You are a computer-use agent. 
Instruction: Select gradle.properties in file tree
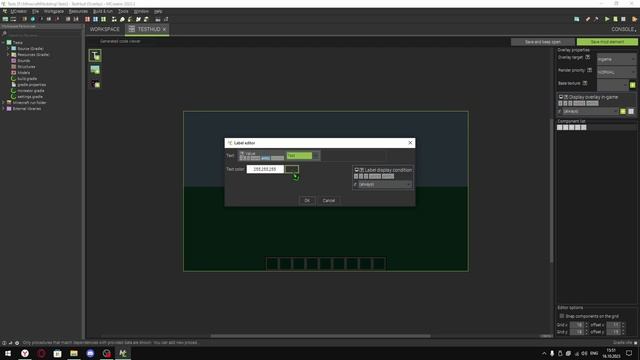(31, 84)
